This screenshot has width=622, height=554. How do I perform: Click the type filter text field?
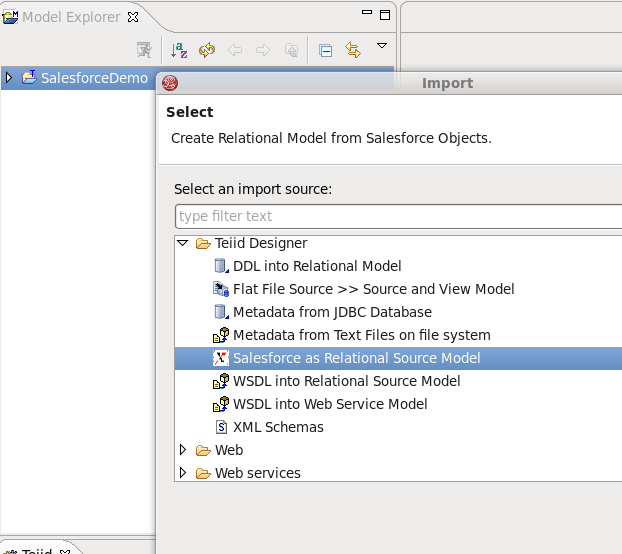click(x=398, y=216)
